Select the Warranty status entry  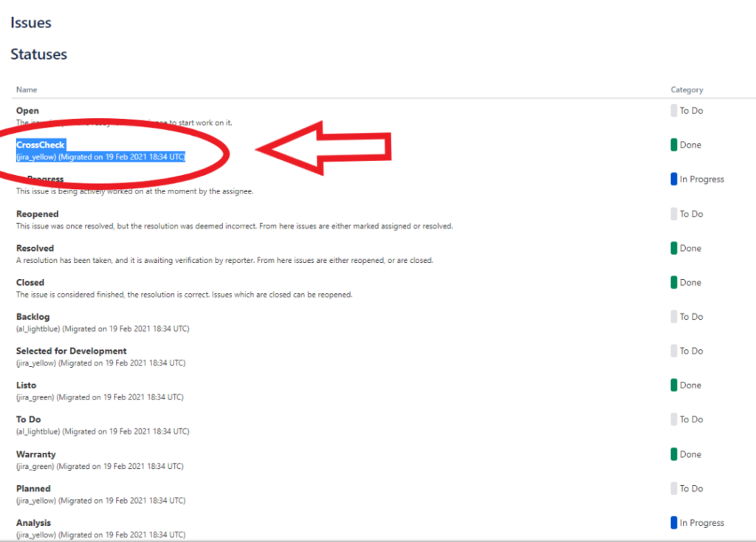tap(35, 454)
